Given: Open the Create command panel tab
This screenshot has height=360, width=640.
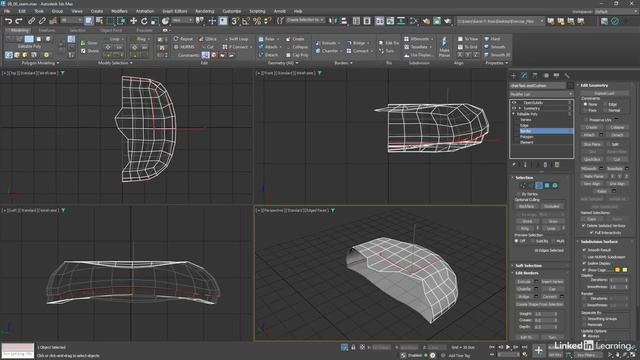Looking at the screenshot, I should 513,76.
